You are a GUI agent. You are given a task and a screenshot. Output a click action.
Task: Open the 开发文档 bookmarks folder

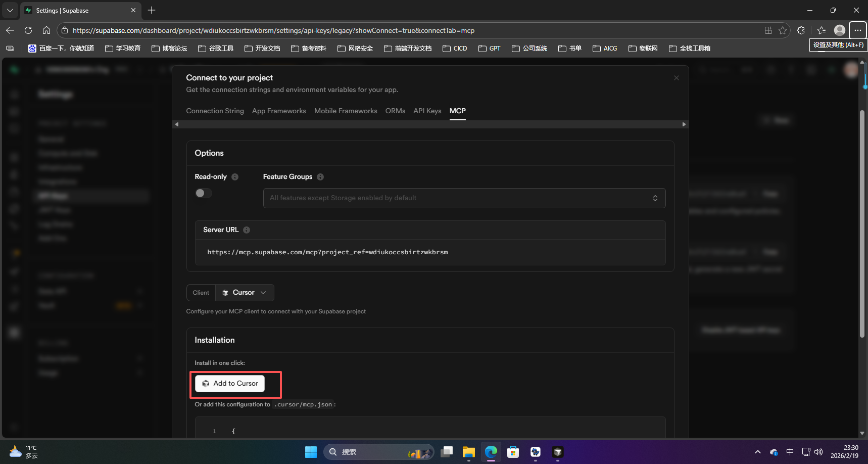(262, 49)
